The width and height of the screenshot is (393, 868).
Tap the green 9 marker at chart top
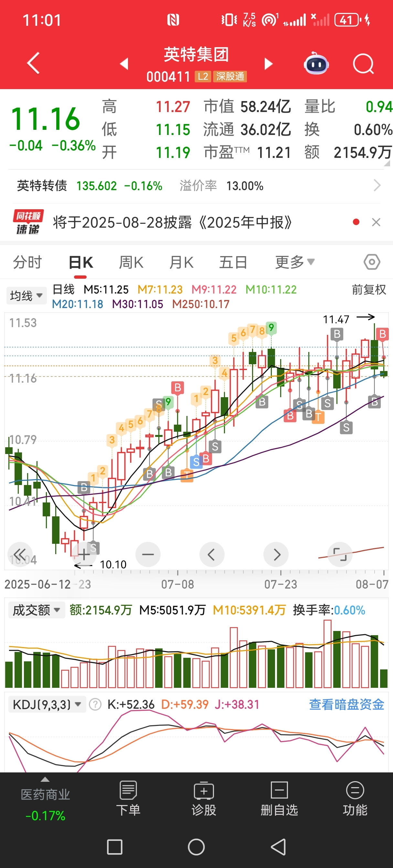(x=271, y=327)
